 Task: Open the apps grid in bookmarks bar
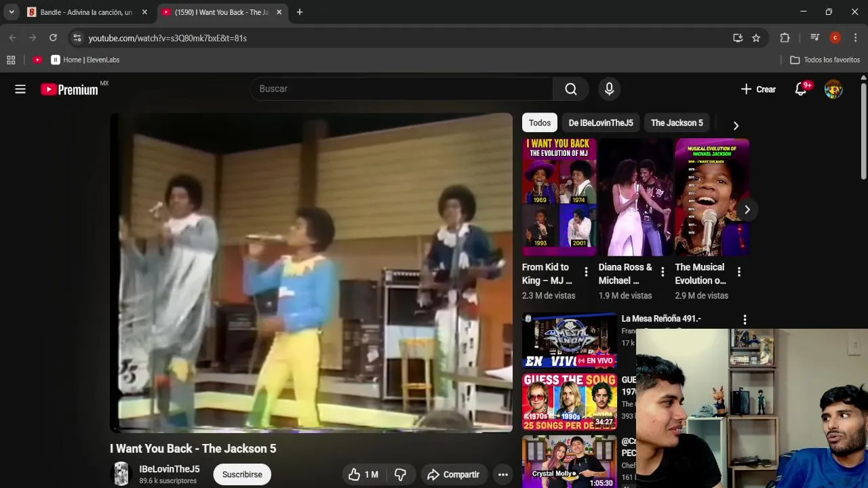[11, 60]
